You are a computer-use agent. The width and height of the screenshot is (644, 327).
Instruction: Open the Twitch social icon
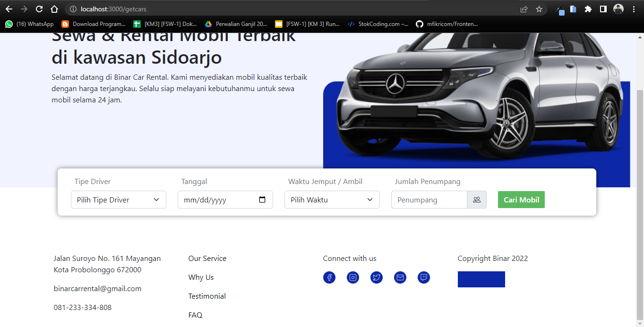424,277
